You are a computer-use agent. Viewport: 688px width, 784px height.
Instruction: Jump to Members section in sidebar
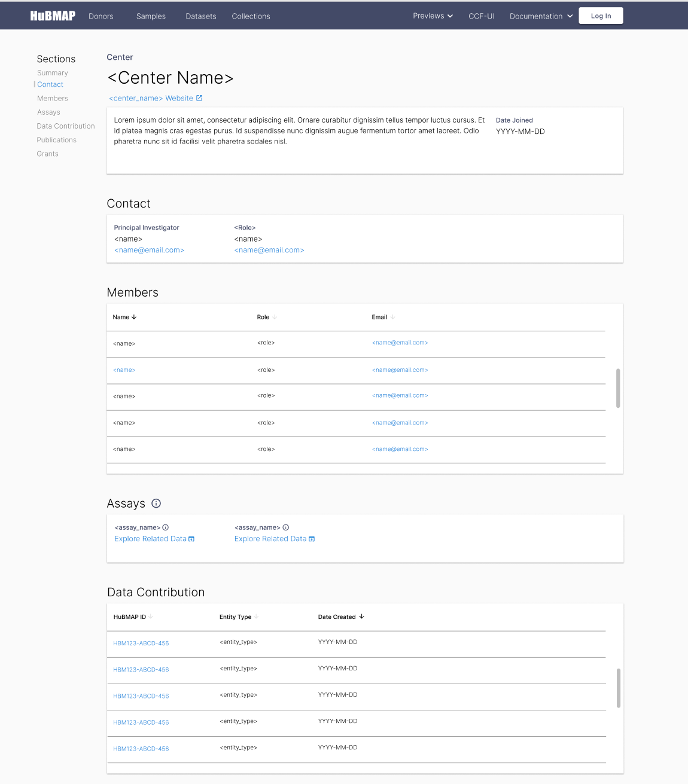pos(53,98)
